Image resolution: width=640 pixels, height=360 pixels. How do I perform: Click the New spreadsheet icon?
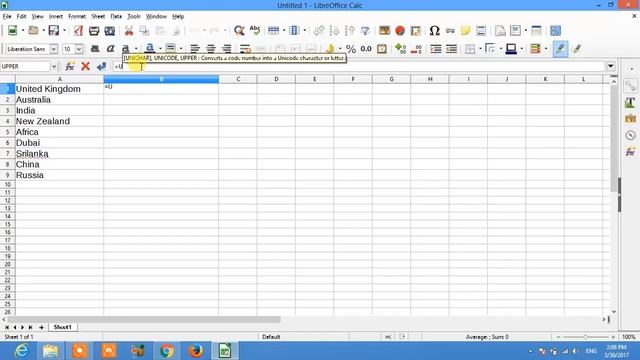13,31
